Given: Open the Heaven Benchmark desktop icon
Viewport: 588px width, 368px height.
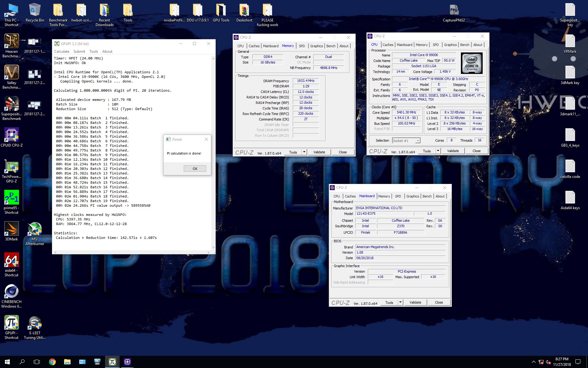Looking at the screenshot, I should pyautogui.click(x=12, y=46).
